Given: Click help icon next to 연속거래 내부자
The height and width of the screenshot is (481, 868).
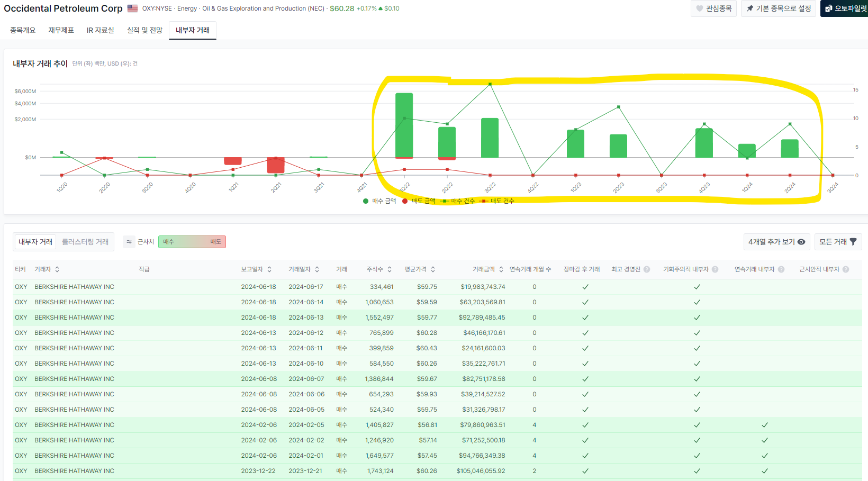Looking at the screenshot, I should pos(781,269).
